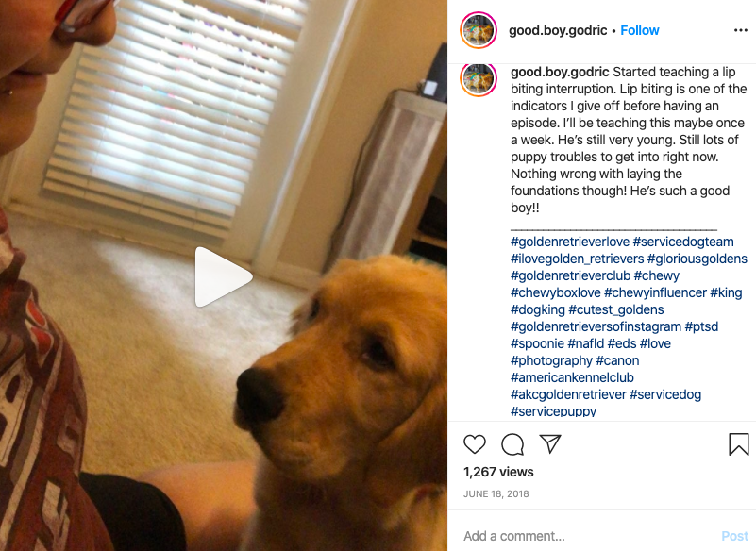Follow the good.boy.godric account

pyautogui.click(x=639, y=30)
